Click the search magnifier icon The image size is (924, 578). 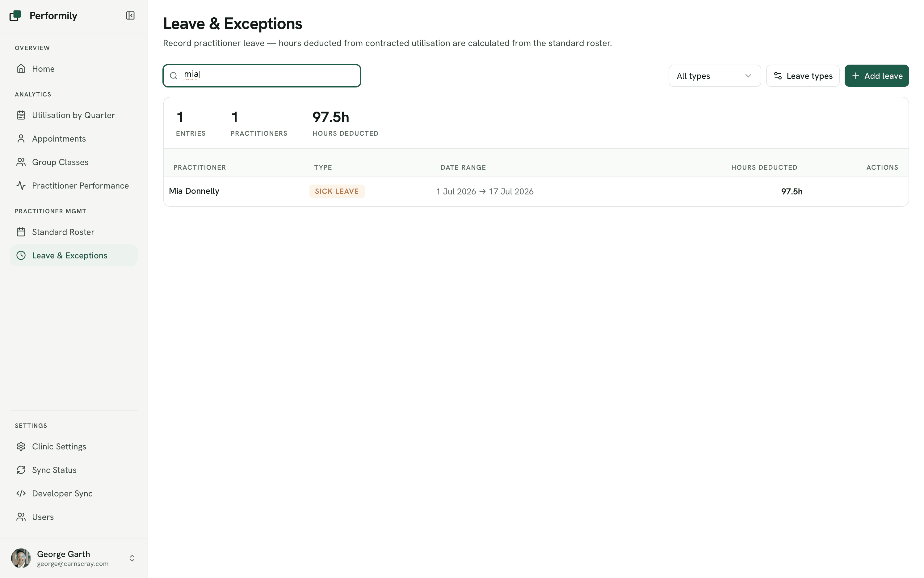(x=173, y=76)
